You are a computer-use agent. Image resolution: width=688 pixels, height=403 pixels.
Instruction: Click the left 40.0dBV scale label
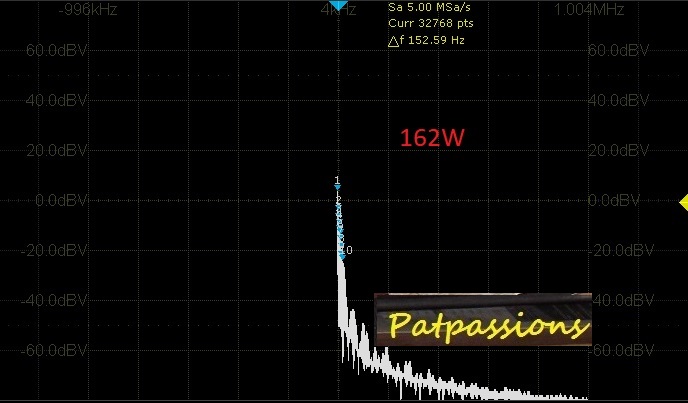47,100
